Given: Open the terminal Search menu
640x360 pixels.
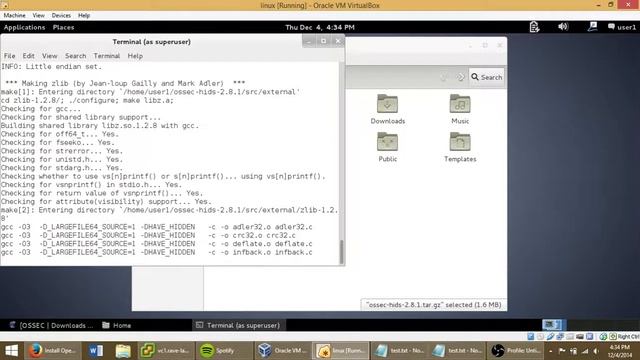Looking at the screenshot, I should 76,56.
